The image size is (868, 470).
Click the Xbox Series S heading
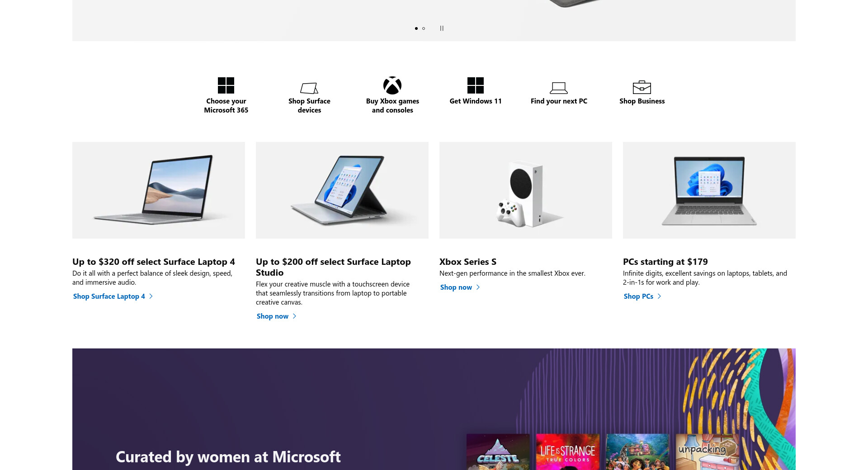pos(468,262)
